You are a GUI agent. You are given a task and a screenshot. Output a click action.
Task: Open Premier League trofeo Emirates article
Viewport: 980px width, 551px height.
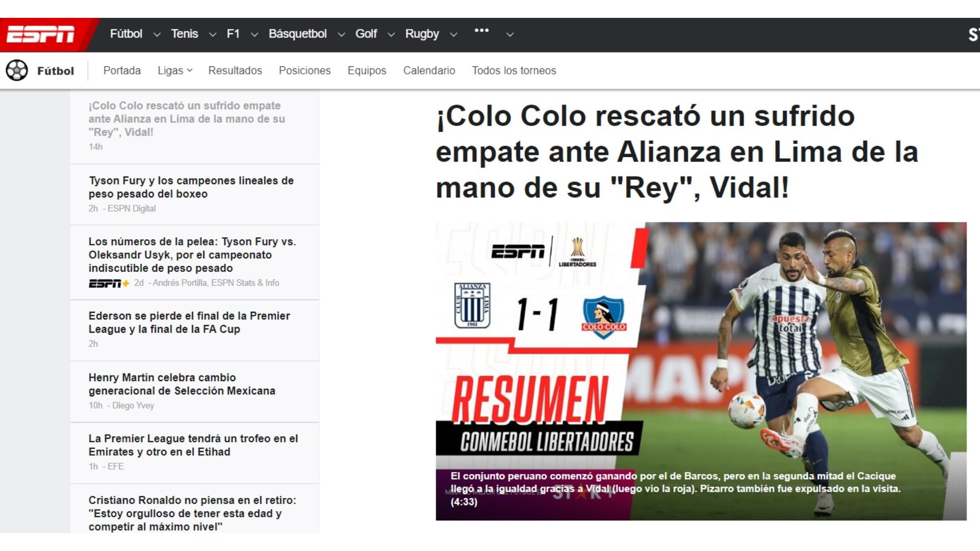(193, 445)
